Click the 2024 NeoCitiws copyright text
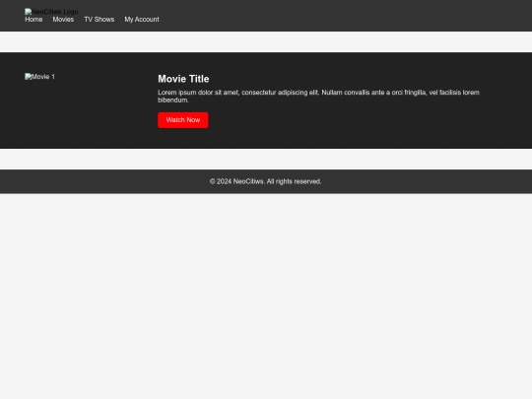This screenshot has width=532, height=399. (x=266, y=181)
